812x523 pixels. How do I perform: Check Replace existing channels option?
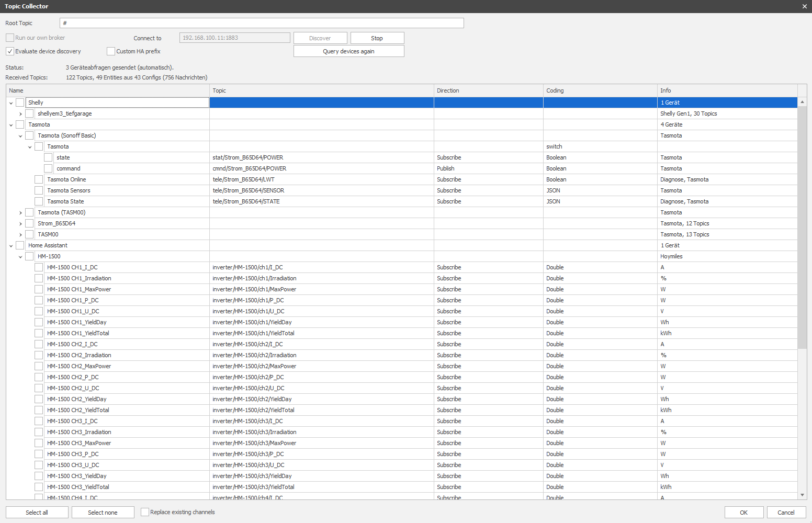[145, 512]
